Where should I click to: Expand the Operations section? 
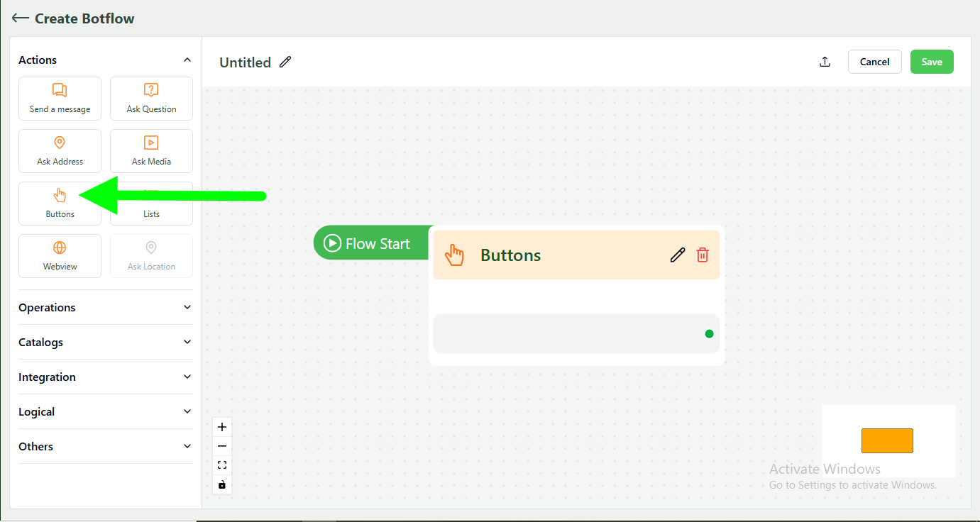(105, 307)
